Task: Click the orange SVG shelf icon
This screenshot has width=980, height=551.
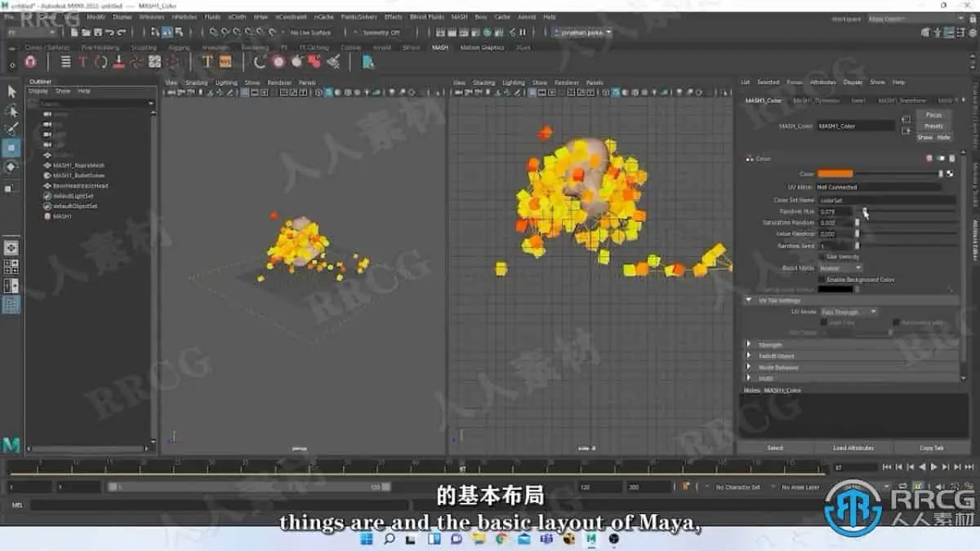Action: [225, 61]
